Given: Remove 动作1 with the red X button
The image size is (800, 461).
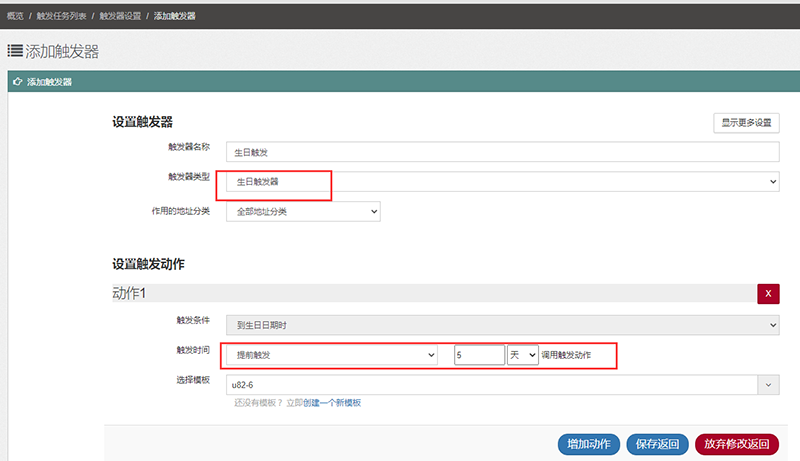Looking at the screenshot, I should tap(768, 293).
